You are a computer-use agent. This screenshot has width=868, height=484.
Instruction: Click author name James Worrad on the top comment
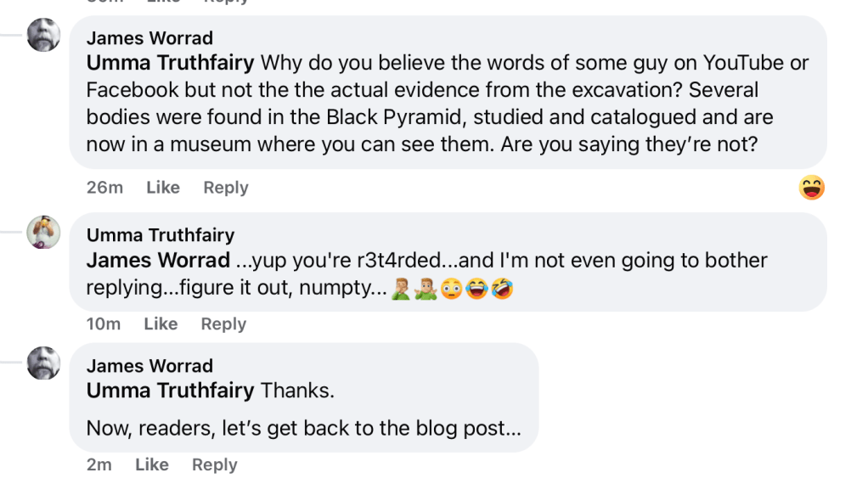(x=149, y=38)
